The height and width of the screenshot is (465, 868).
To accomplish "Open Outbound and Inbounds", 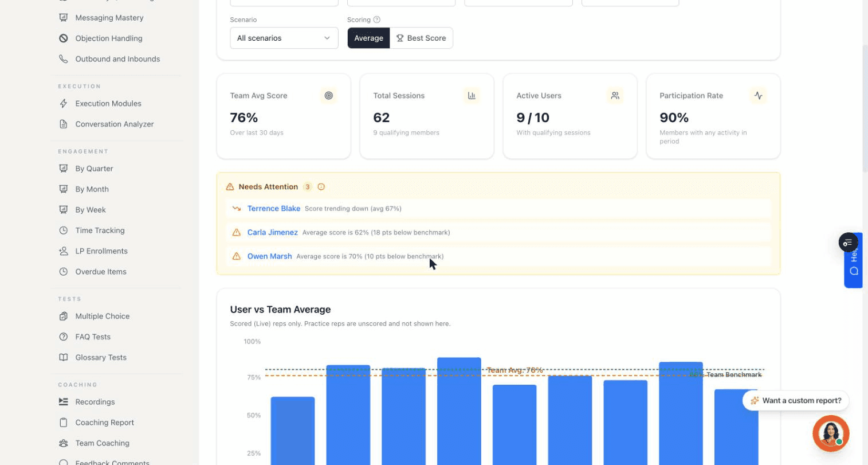I will [x=117, y=59].
